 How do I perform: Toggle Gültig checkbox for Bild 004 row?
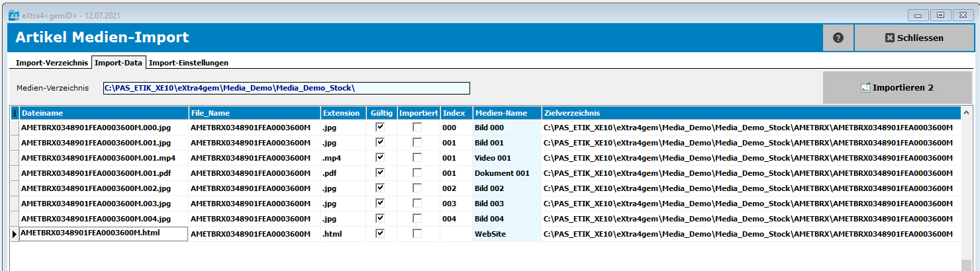coord(380,218)
